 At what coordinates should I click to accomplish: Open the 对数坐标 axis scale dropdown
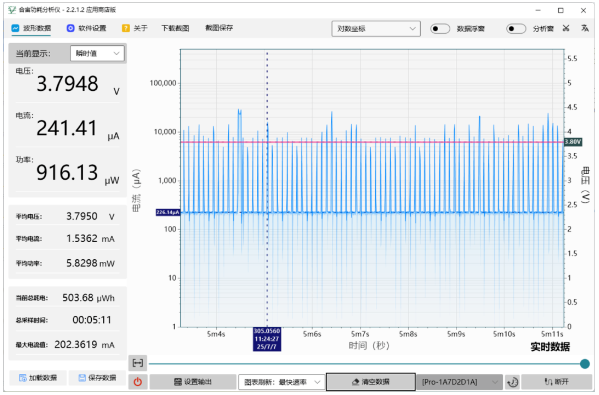tap(376, 29)
